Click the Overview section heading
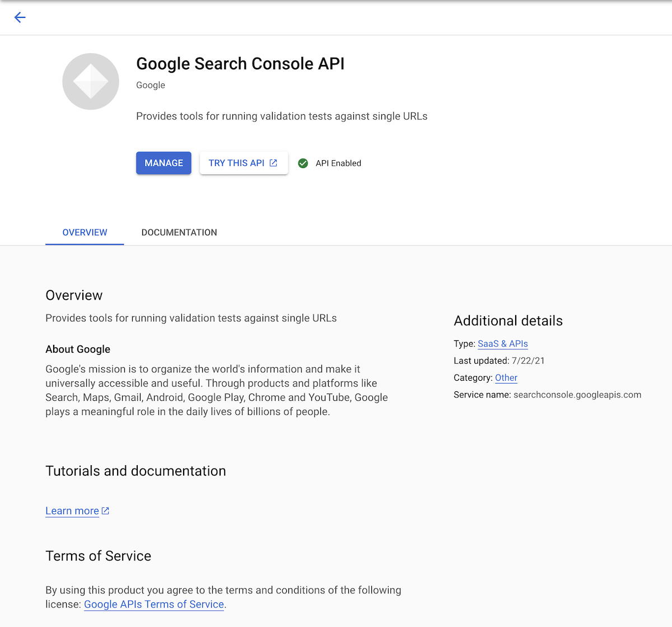Image resolution: width=672 pixels, height=627 pixels. tap(74, 295)
